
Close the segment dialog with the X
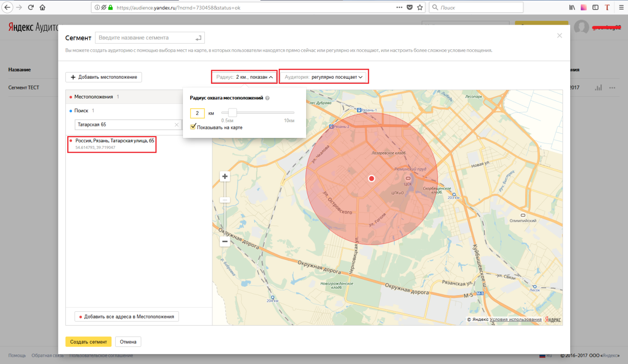point(559,36)
